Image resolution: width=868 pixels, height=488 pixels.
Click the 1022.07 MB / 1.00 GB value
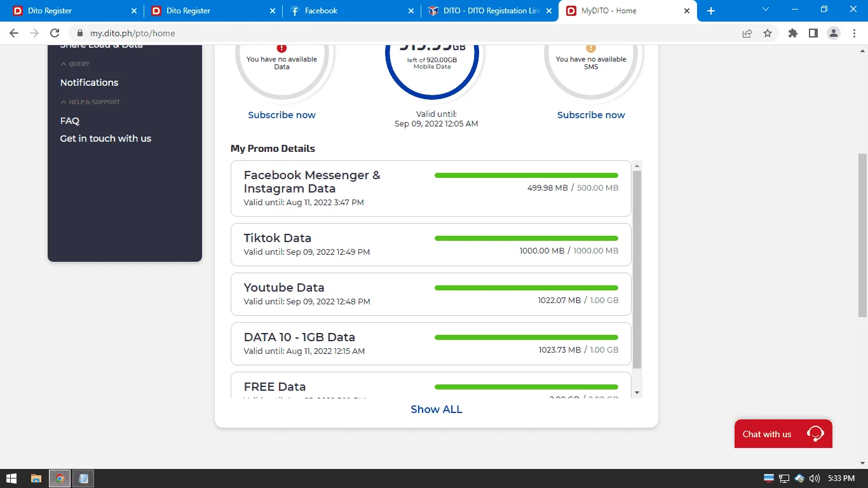tap(578, 301)
